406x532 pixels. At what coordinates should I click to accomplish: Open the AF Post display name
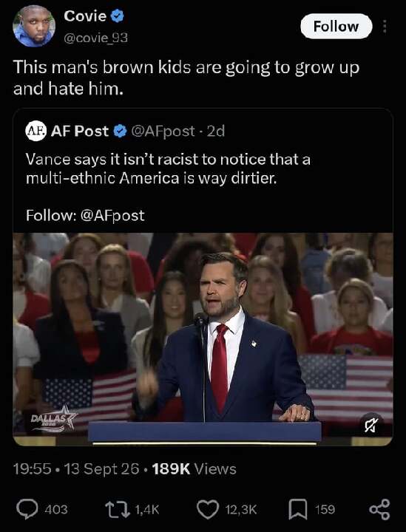80,131
